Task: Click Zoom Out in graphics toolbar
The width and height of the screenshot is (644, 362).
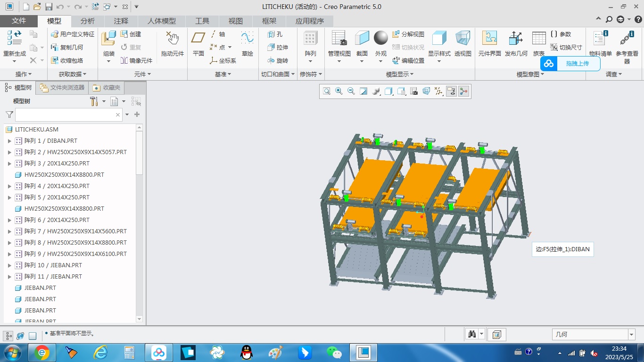Action: click(351, 91)
